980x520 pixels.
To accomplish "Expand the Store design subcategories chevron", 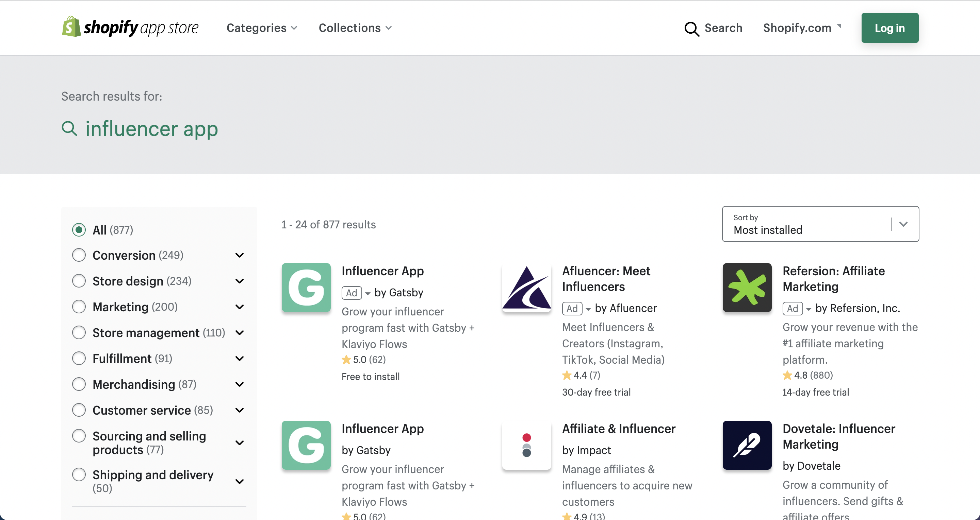I will tap(239, 281).
